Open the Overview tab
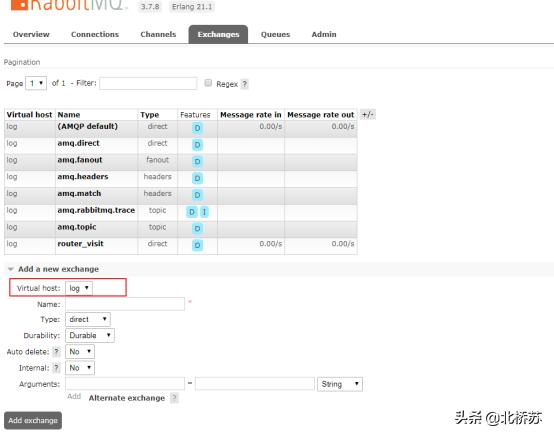 click(31, 34)
